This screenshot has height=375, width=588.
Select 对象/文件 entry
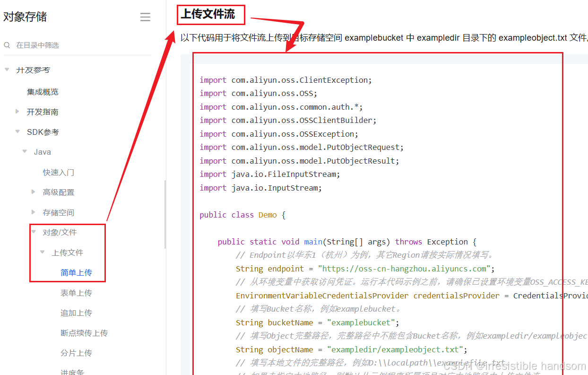(x=60, y=232)
